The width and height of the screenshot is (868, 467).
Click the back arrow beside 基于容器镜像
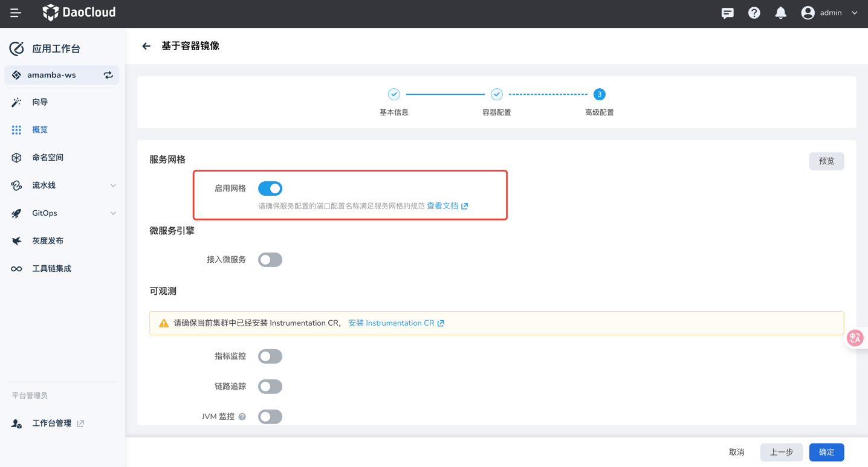[146, 45]
